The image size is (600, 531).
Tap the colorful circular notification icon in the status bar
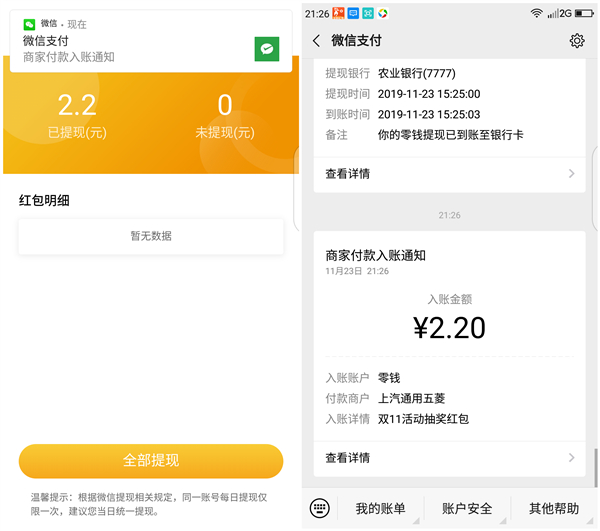383,13
